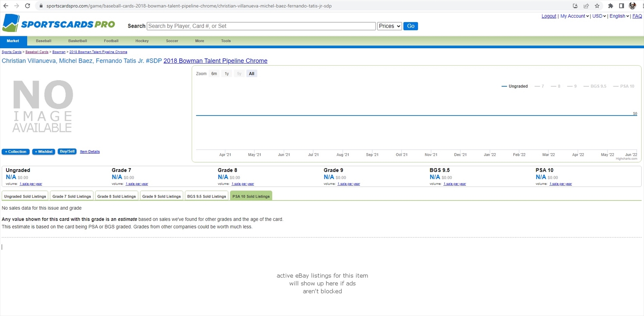Screen dimensions: 644x316
Task: Open the browser extensions puzzle icon
Action: coord(611,6)
